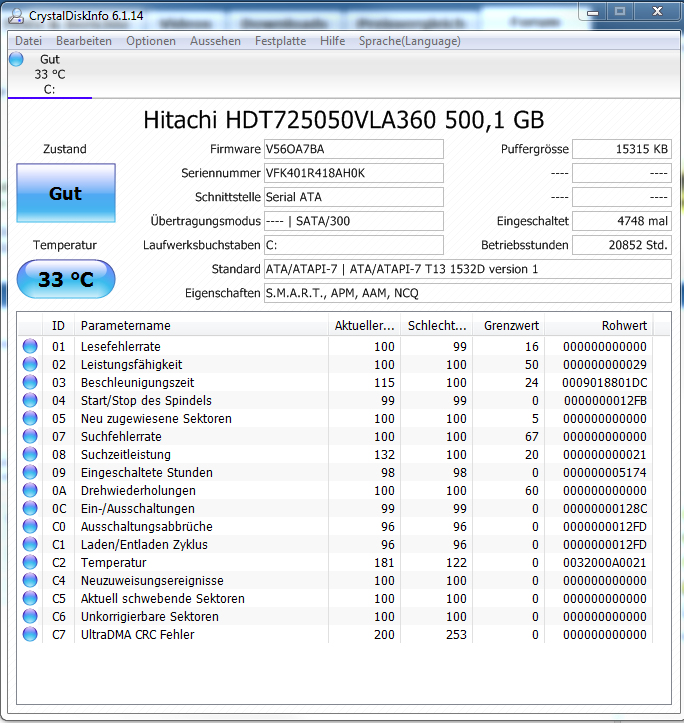Image resolution: width=684 pixels, height=723 pixels.
Task: Click the big Gut health status button
Action: click(x=66, y=193)
